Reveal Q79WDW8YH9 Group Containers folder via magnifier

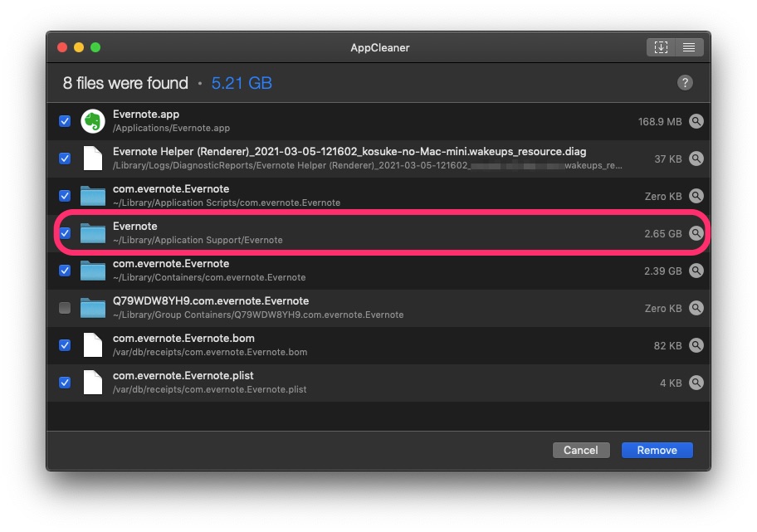pyautogui.click(x=696, y=308)
